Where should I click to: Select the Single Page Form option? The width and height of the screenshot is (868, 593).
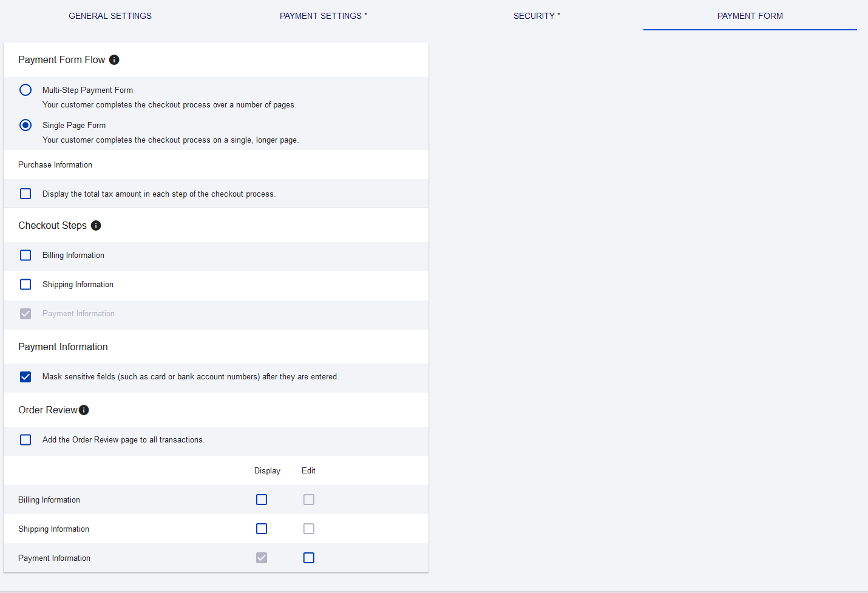pos(25,124)
